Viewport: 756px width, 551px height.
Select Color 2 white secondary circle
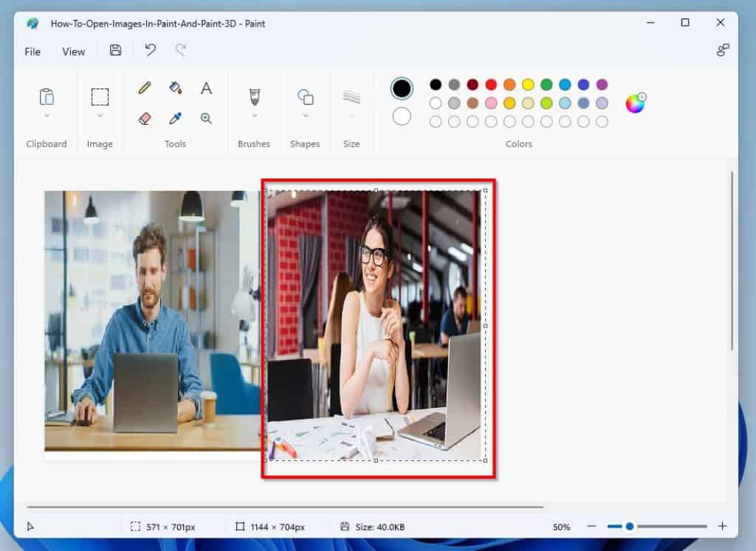402,117
